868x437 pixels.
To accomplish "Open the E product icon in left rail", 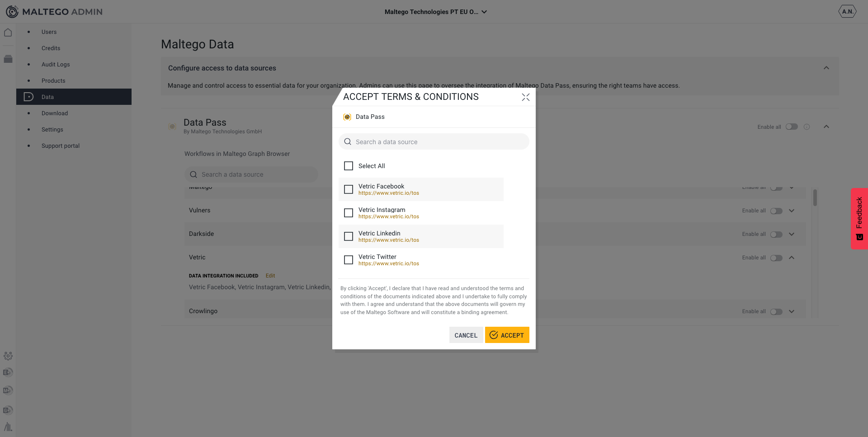I will [8, 372].
